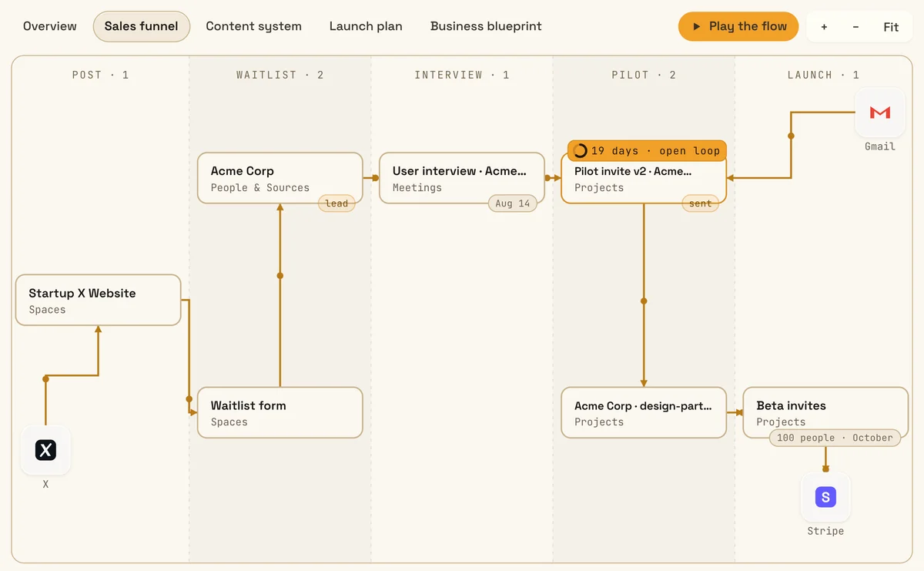Image resolution: width=924 pixels, height=571 pixels.
Task: Click the 100 people · October tag
Action: (835, 438)
